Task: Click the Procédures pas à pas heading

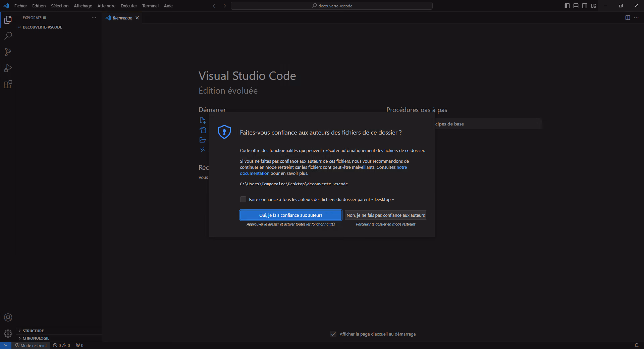Action: pos(417,110)
